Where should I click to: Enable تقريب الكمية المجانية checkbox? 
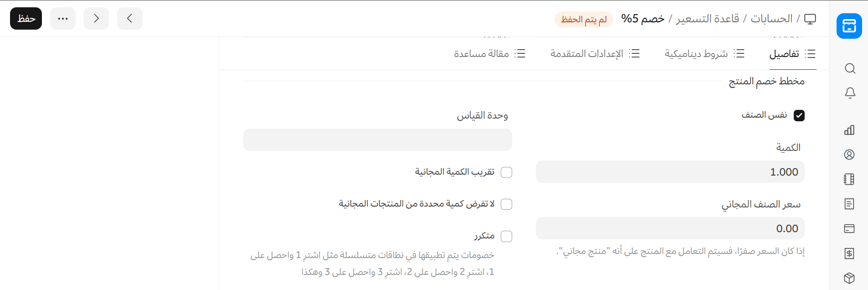pos(506,172)
